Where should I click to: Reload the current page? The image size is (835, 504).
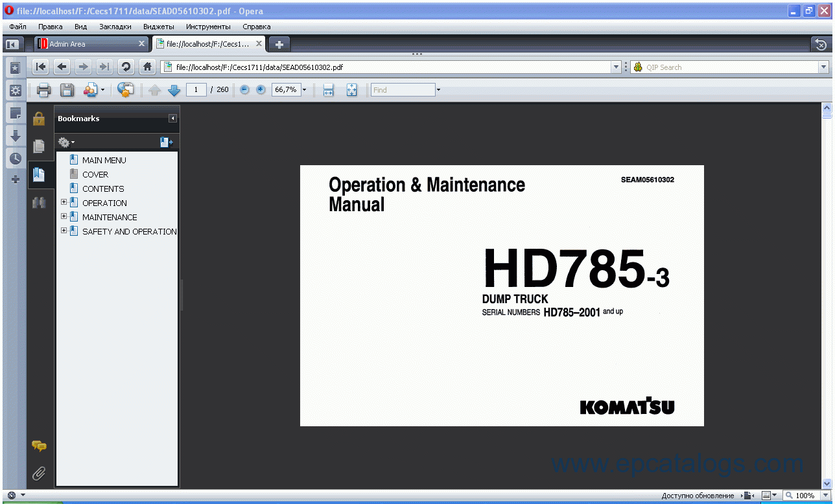coord(126,67)
